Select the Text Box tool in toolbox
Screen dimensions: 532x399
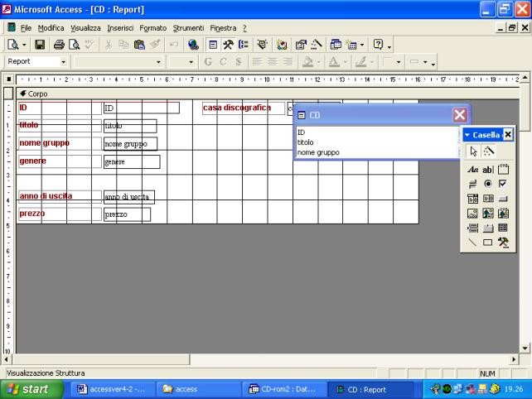point(487,168)
